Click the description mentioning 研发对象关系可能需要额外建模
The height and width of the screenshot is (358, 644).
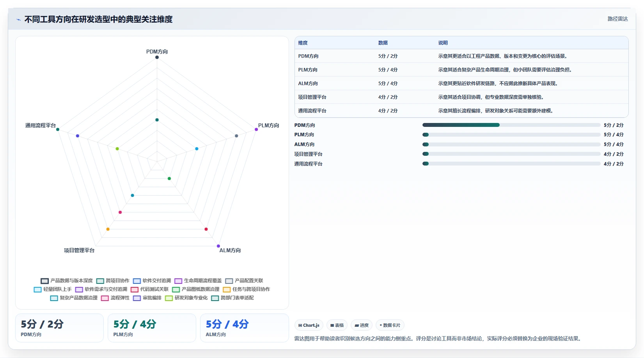pos(495,111)
